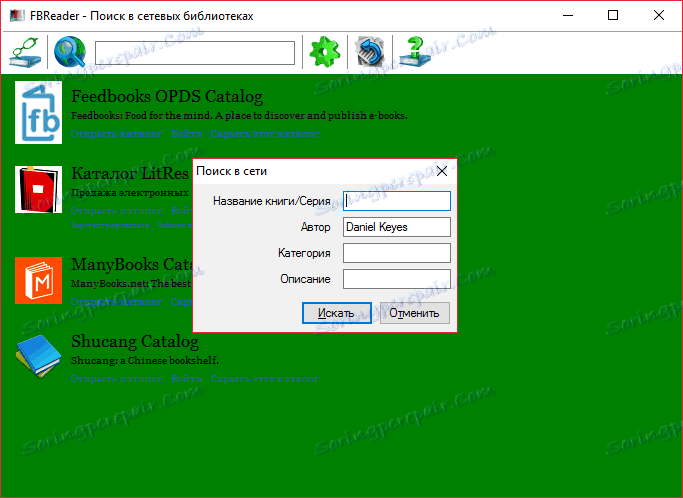Open LitRes via Открыть каталог link
The width and height of the screenshot is (683, 498).
click(117, 211)
